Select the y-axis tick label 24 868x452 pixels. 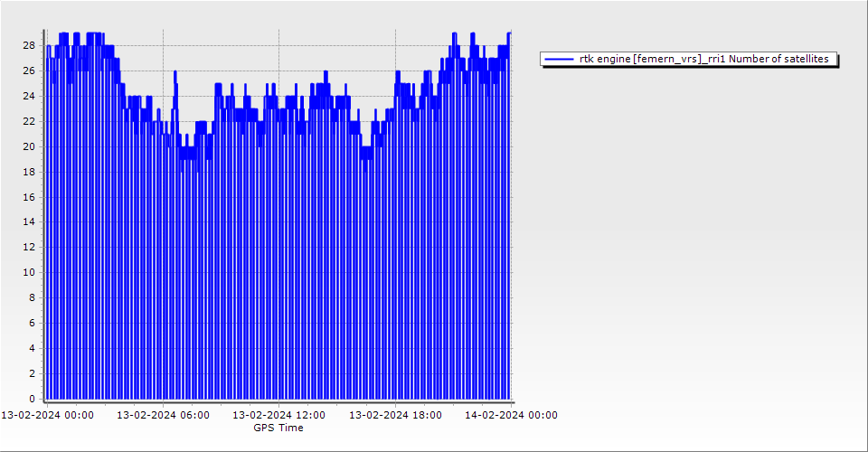tap(29, 96)
